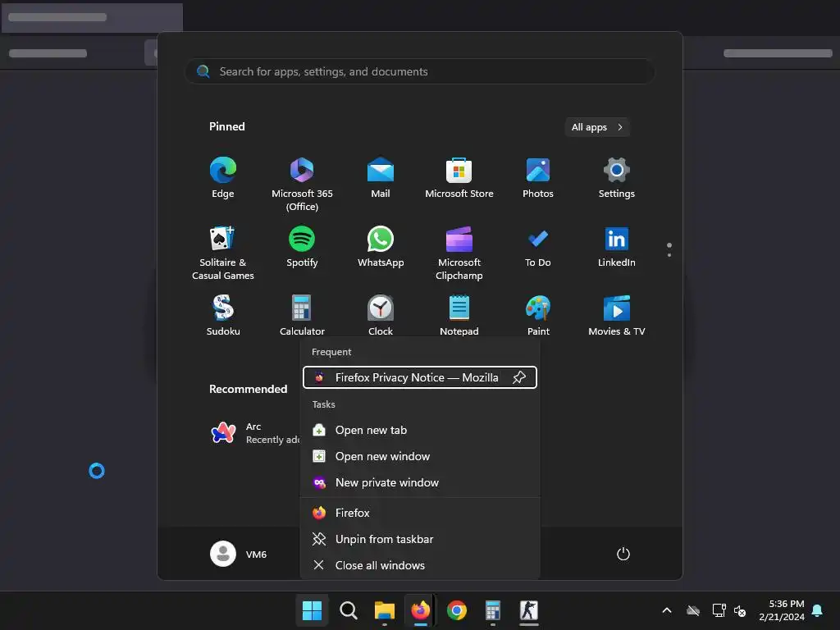Open the recommended Arc app
The width and height of the screenshot is (840, 630).
[x=254, y=433]
